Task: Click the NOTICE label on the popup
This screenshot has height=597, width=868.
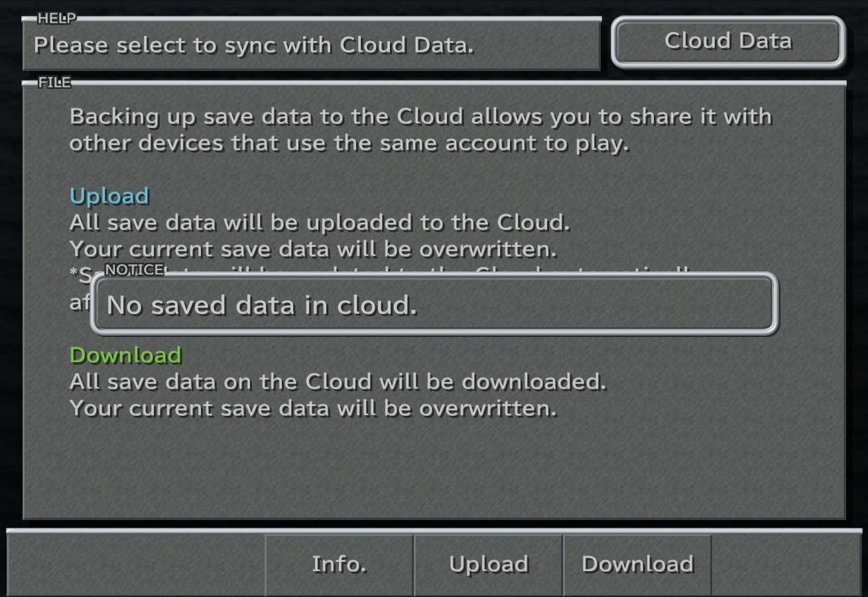Action: 135,270
